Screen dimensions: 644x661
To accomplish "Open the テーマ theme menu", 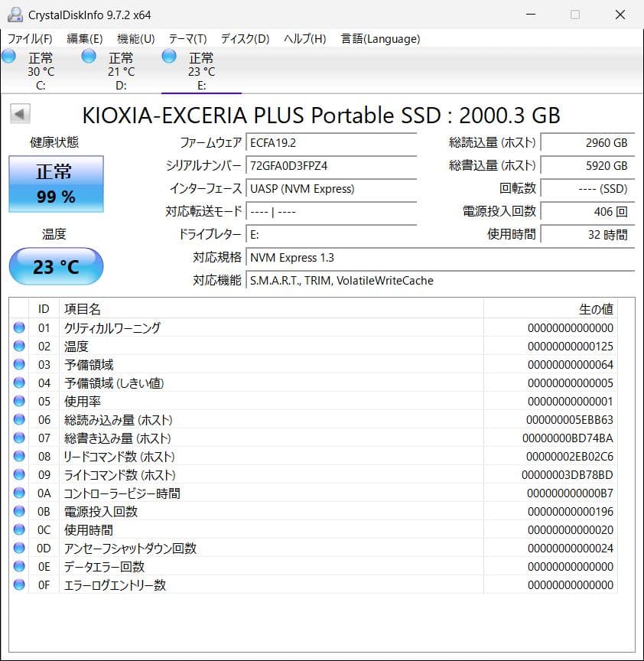I will 189,38.
